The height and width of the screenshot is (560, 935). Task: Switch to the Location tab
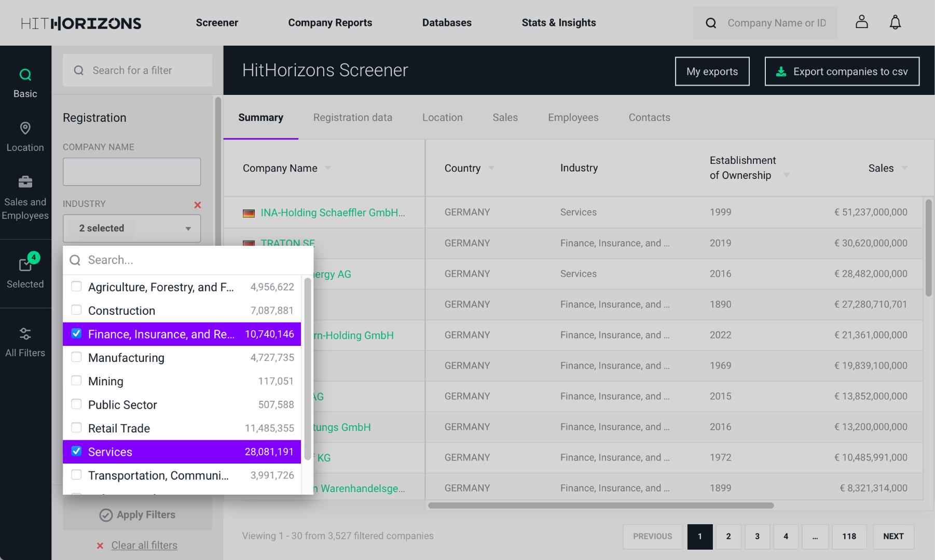(443, 118)
